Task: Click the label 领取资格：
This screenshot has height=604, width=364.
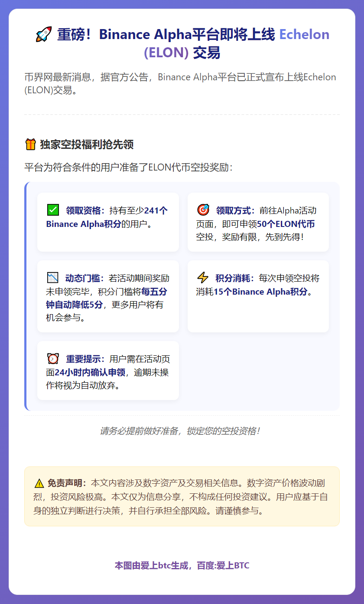Action: click(x=86, y=211)
